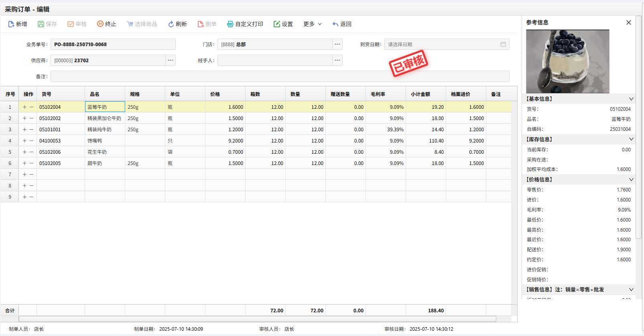This screenshot has height=336, width=644.
Task: Click the plus icon in row 8
Action: tap(24, 186)
